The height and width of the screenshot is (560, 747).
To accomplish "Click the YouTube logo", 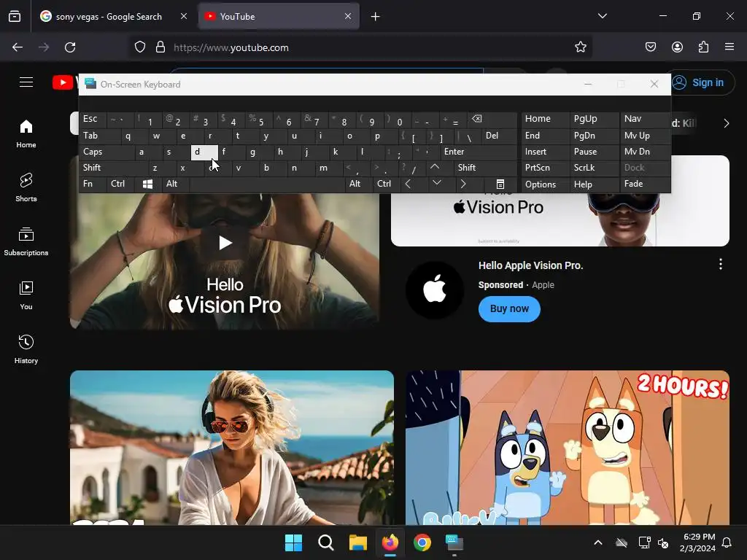I will pos(65,82).
